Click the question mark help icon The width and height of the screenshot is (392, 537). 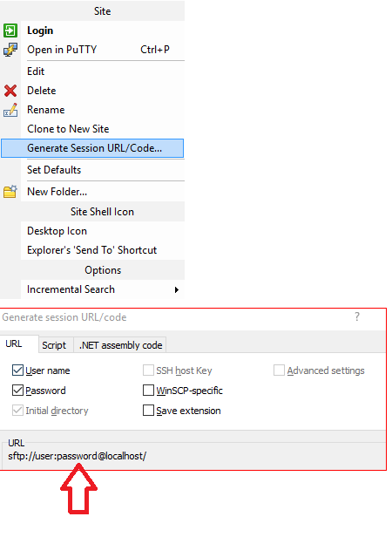[357, 316]
